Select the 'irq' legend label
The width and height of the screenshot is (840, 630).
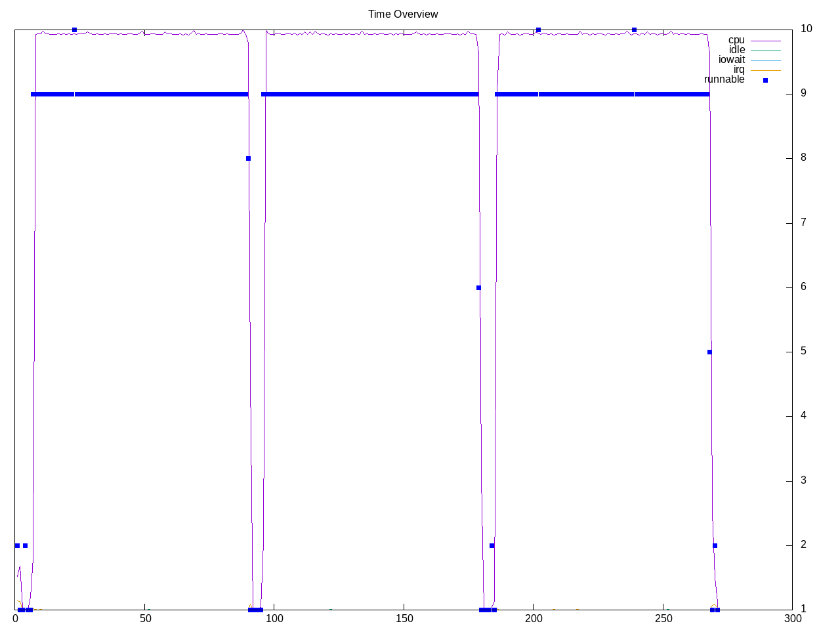[x=739, y=70]
